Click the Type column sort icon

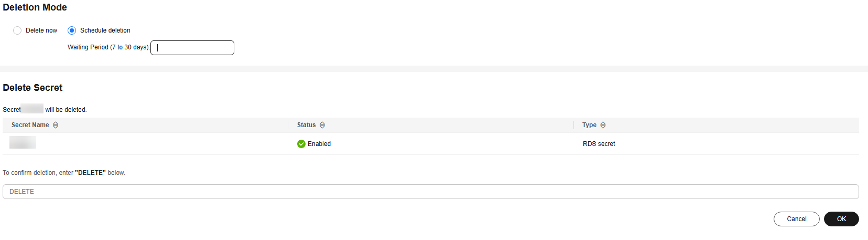603,125
